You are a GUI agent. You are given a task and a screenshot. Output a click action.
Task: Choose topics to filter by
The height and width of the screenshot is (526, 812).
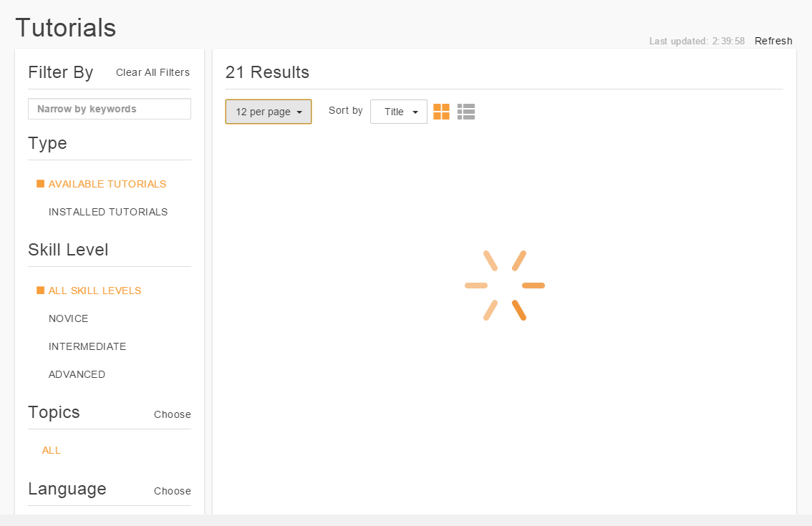[x=172, y=414]
